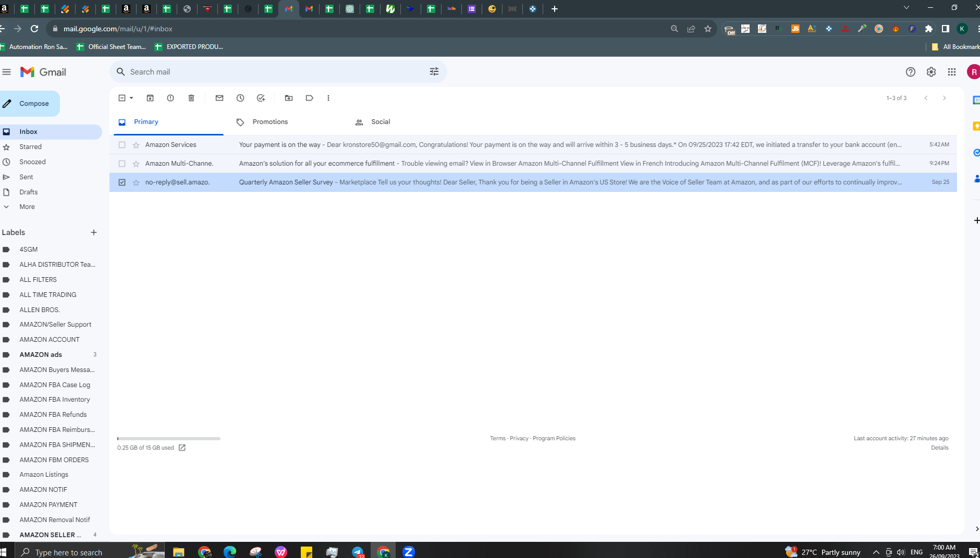Open the Terms link
This screenshot has width=980, height=558.
498,438
